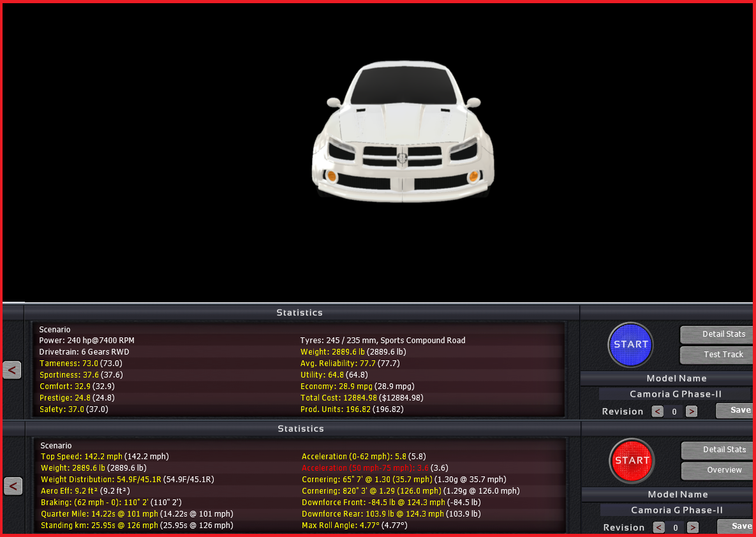Select the Avg. Reliability: 77.7 stat

pos(350,364)
